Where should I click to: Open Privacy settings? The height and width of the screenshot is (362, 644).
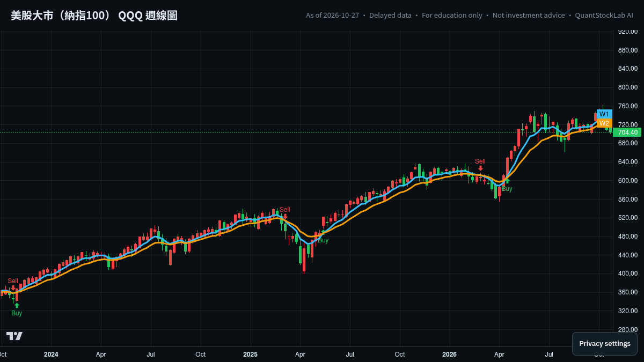pos(605,344)
